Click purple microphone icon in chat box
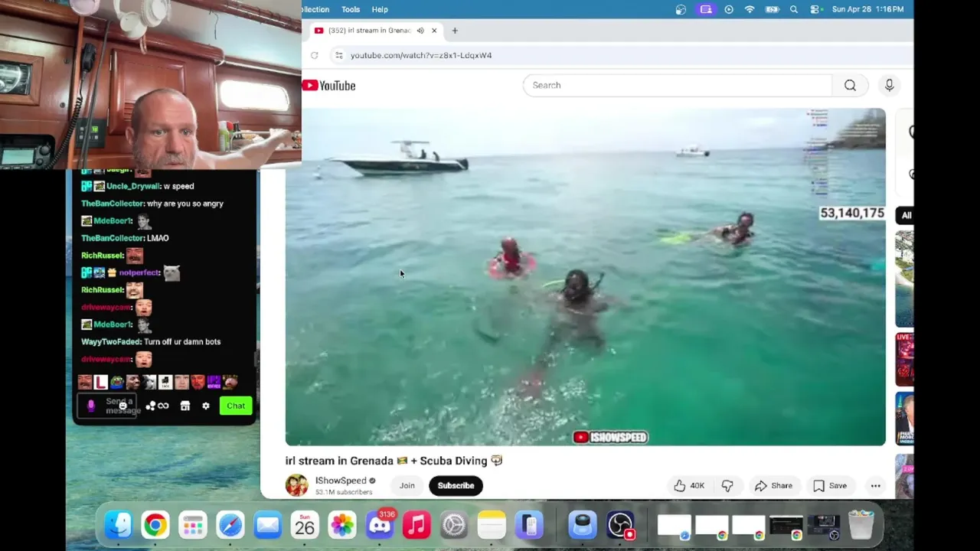Image resolution: width=980 pixels, height=551 pixels. coord(91,406)
